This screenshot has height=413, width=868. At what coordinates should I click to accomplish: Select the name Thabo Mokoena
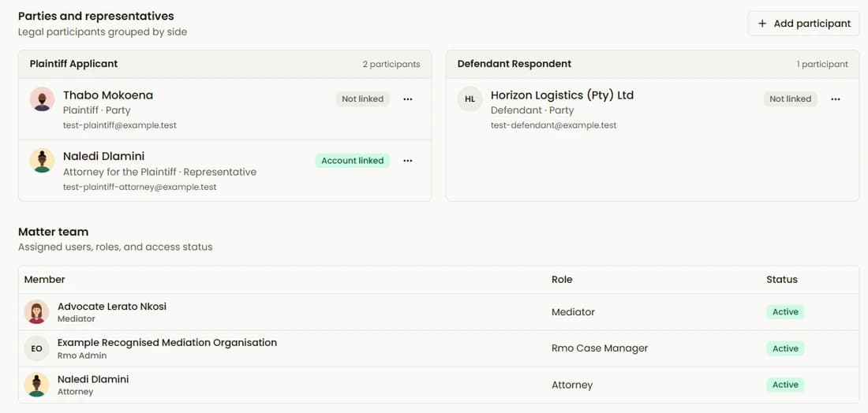point(108,95)
